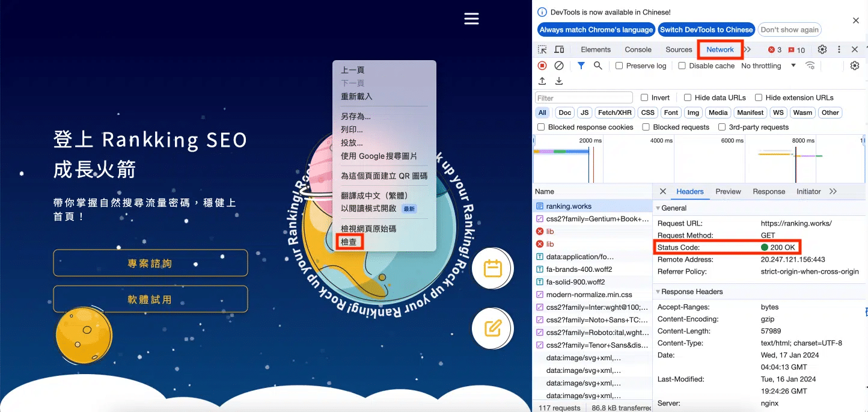Screen dimensions: 868x412
Task: Type in the network Filter field
Action: click(584, 97)
